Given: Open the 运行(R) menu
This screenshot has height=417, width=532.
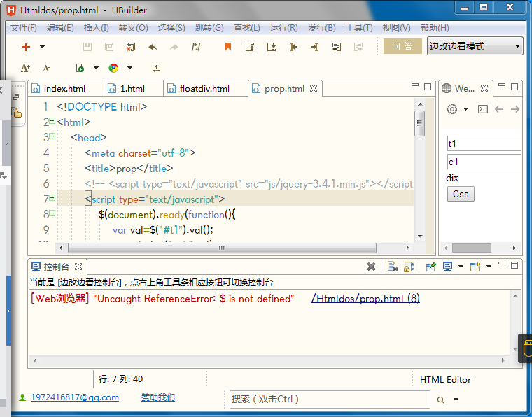Looking at the screenshot, I should pos(284,28).
